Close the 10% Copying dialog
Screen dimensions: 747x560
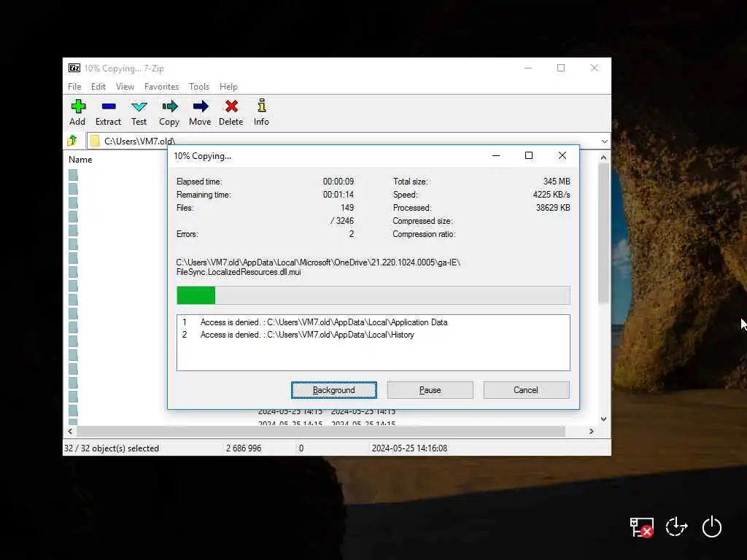(562, 156)
